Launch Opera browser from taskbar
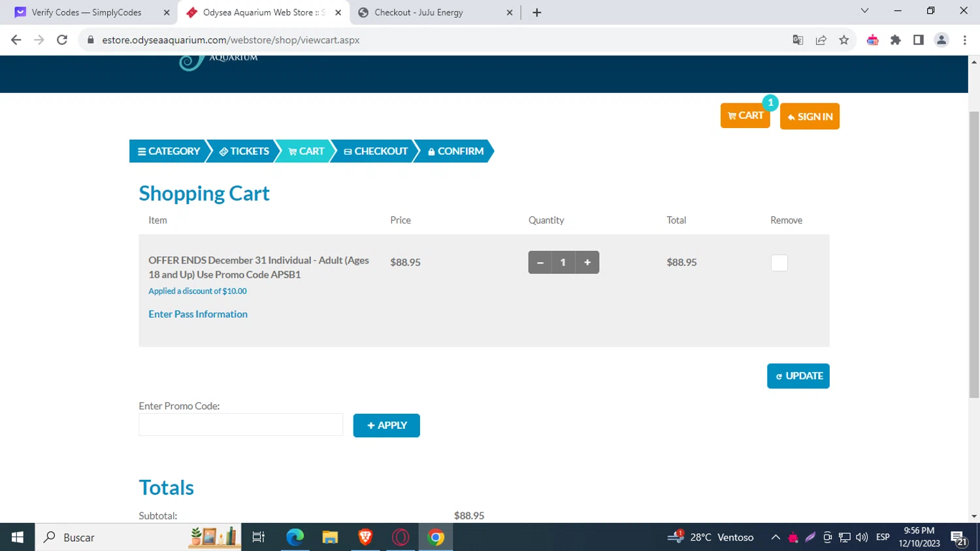The image size is (980, 551). click(400, 537)
